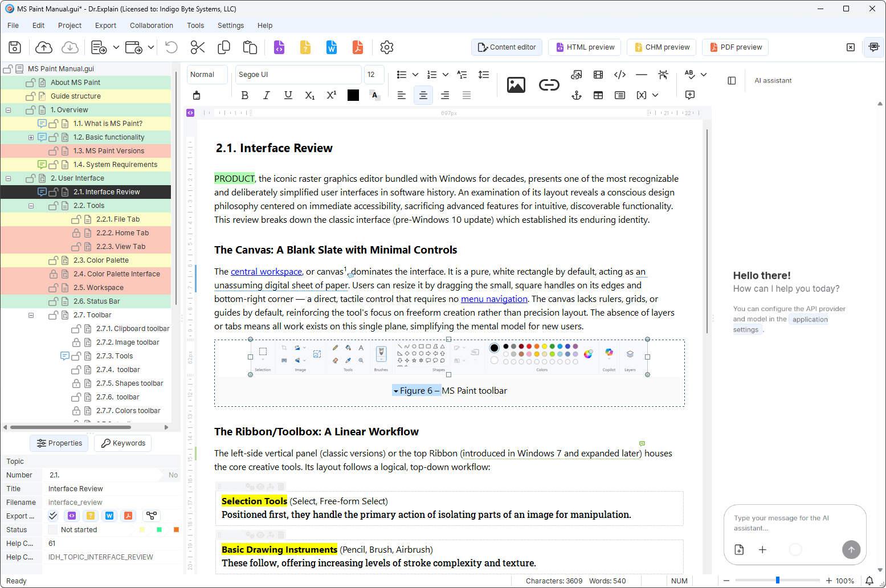The height and width of the screenshot is (588, 886).
Task: Apply Subscript formatting
Action: tap(310, 95)
